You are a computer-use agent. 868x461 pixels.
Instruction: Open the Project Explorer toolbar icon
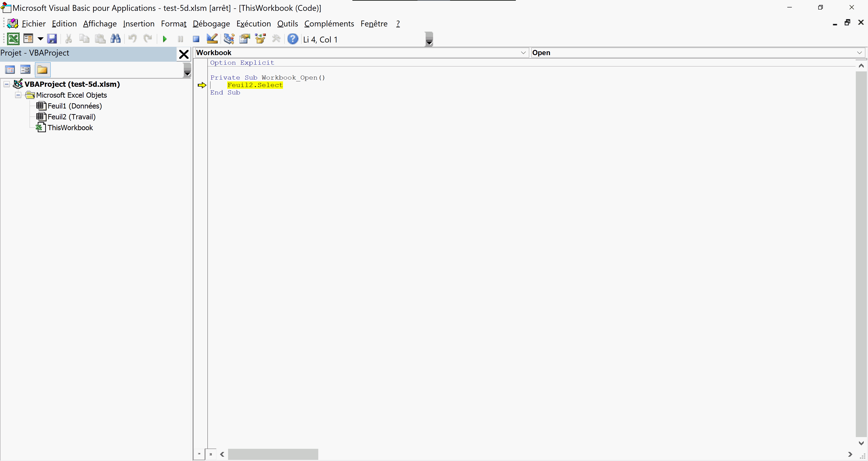point(229,39)
